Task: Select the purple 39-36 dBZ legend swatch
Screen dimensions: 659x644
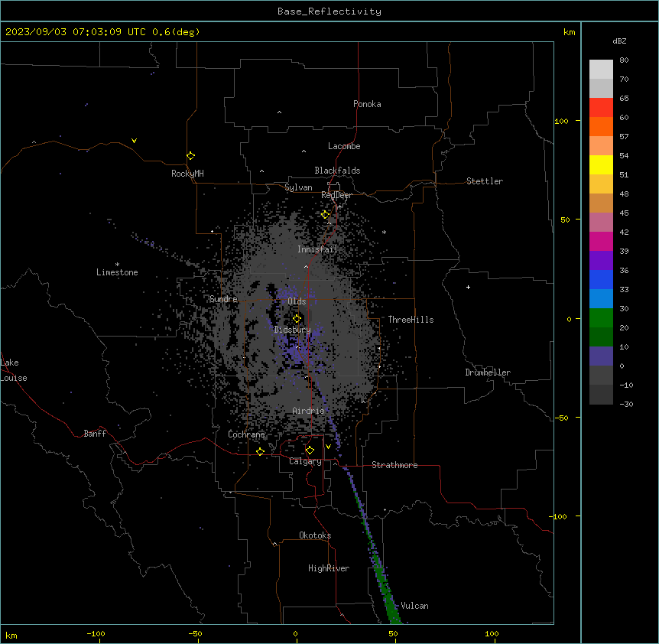Action: click(601, 261)
